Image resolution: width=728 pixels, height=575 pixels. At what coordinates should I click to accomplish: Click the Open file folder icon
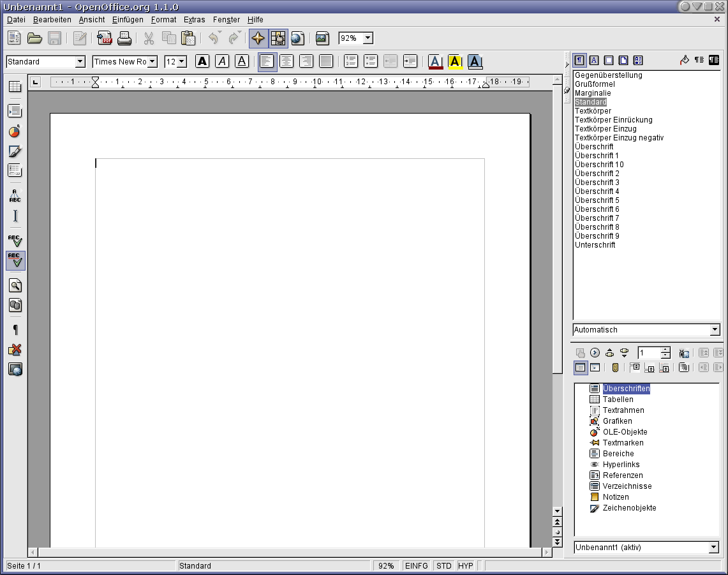[34, 38]
